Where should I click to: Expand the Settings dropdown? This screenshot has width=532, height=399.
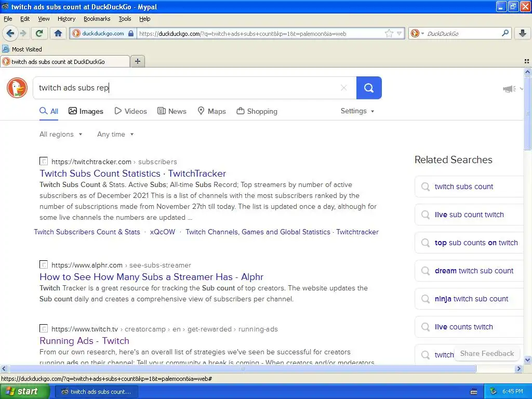(x=357, y=111)
